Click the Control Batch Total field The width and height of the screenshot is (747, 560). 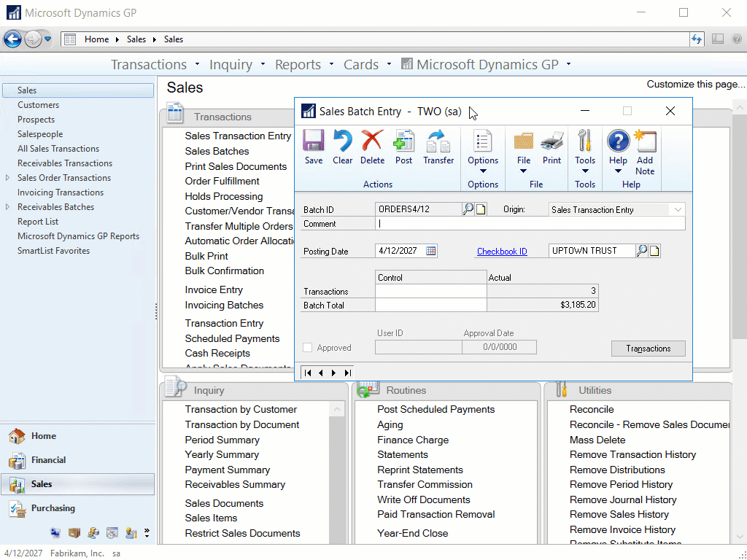point(430,306)
